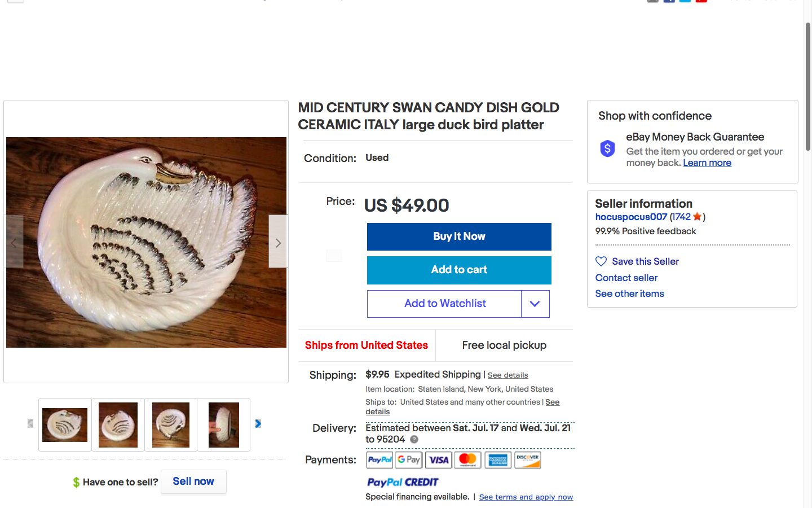This screenshot has width=812, height=508.
Task: Click the seller's orange feedback star
Action: (698, 217)
